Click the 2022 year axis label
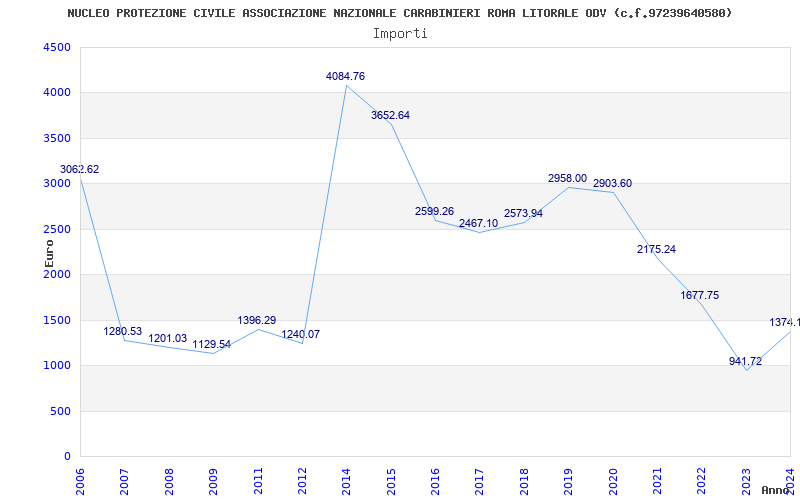This screenshot has width=800, height=500. point(702,482)
